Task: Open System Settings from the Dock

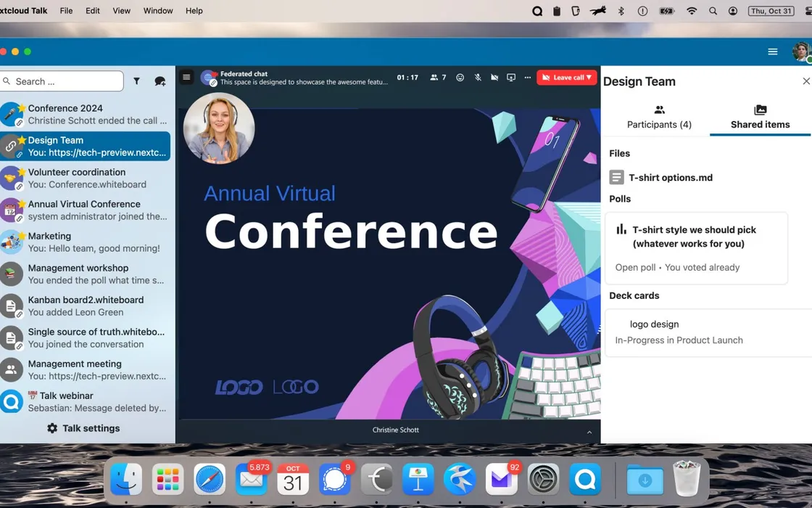Action: coord(543,479)
